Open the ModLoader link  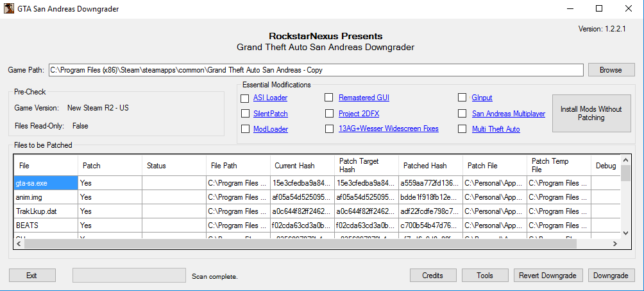[x=271, y=129]
